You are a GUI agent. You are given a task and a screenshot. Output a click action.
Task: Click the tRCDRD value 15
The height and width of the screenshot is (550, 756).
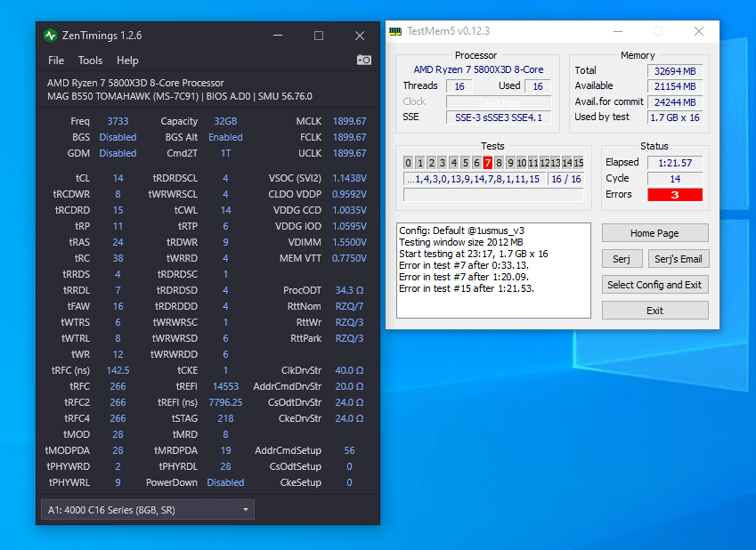[x=118, y=210]
